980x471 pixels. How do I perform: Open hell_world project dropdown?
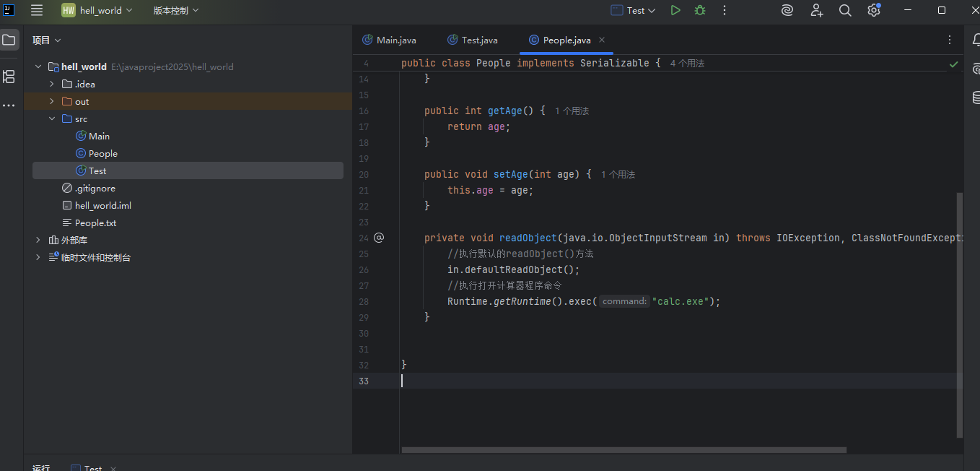(98, 10)
